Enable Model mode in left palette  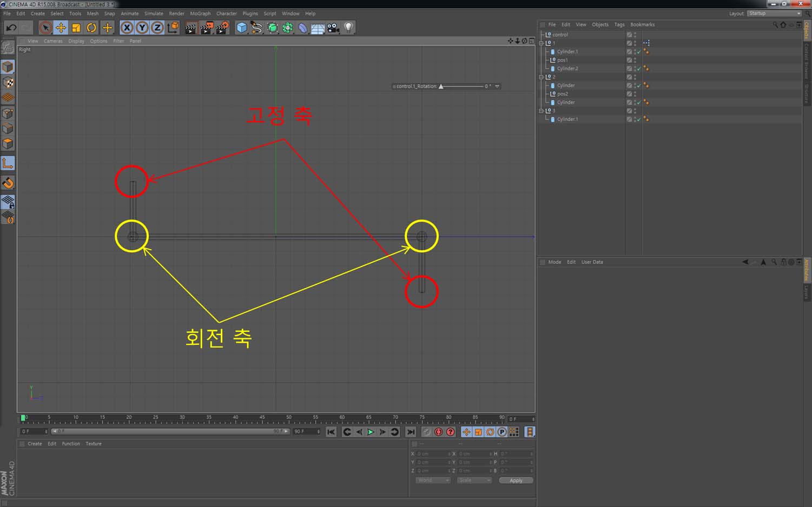[x=8, y=67]
